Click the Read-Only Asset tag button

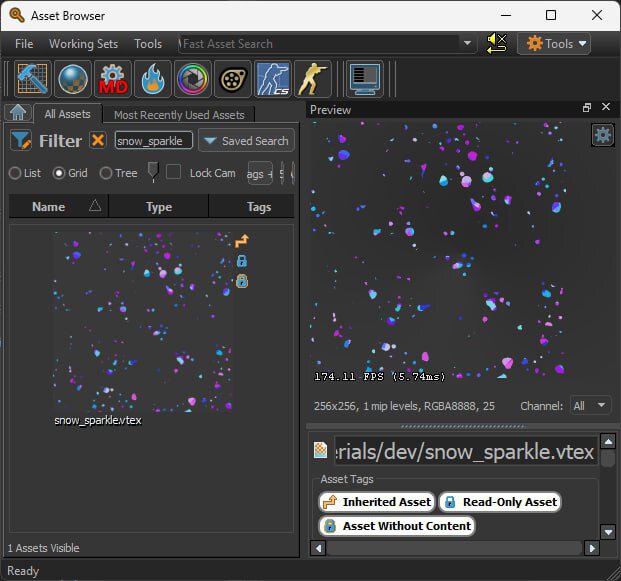click(x=499, y=502)
